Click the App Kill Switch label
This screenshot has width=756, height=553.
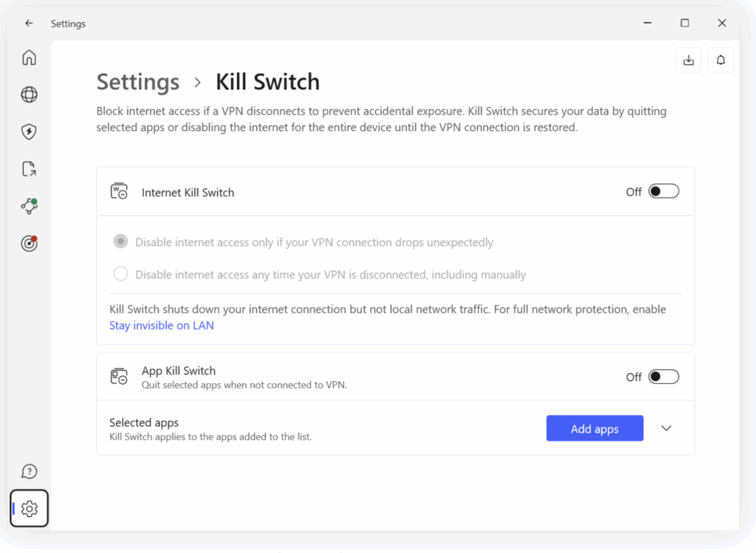tap(179, 371)
